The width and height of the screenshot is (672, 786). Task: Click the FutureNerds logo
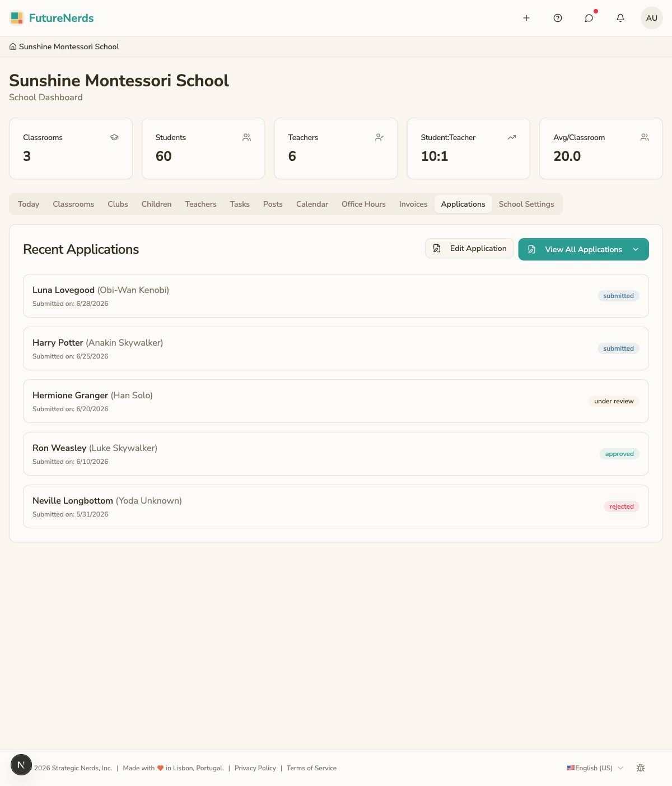(x=52, y=18)
